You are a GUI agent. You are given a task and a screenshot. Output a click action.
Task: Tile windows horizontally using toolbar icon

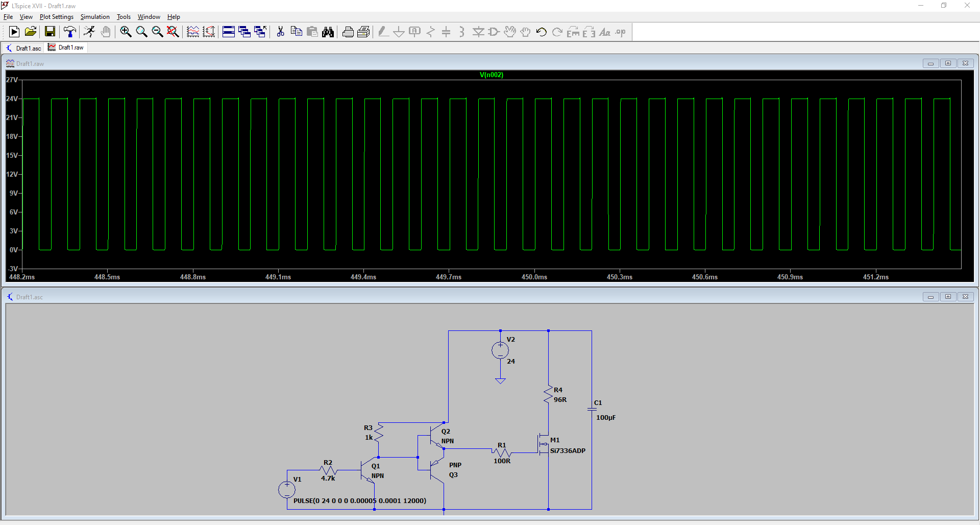click(x=229, y=32)
